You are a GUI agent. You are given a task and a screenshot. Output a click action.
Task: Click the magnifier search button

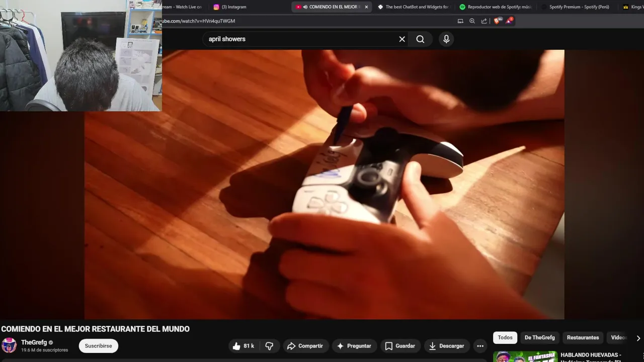click(420, 39)
